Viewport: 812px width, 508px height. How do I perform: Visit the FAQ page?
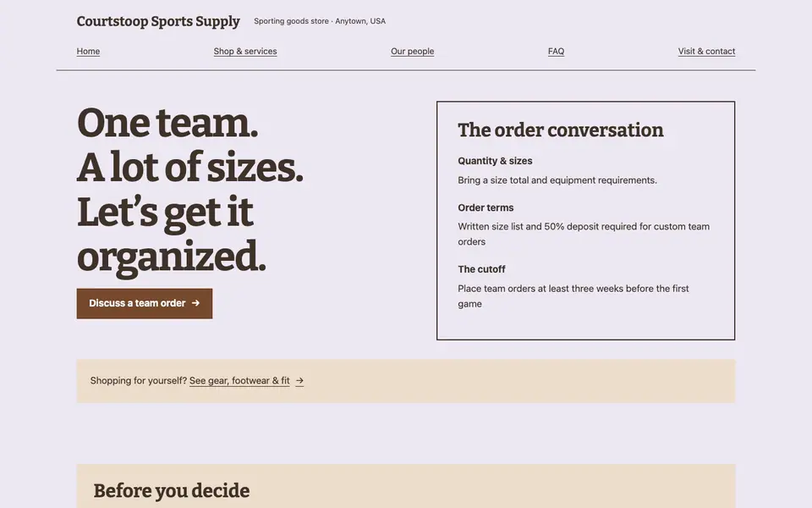click(x=557, y=52)
